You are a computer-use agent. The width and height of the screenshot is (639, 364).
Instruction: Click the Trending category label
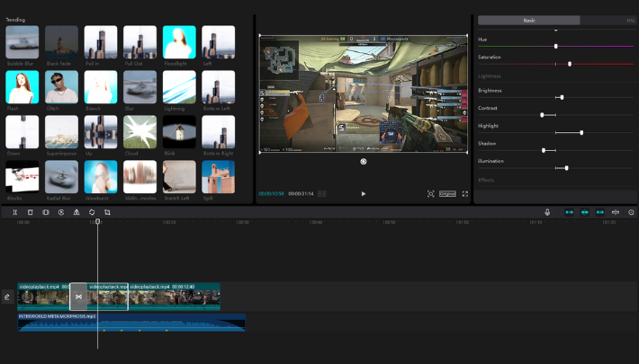point(15,20)
